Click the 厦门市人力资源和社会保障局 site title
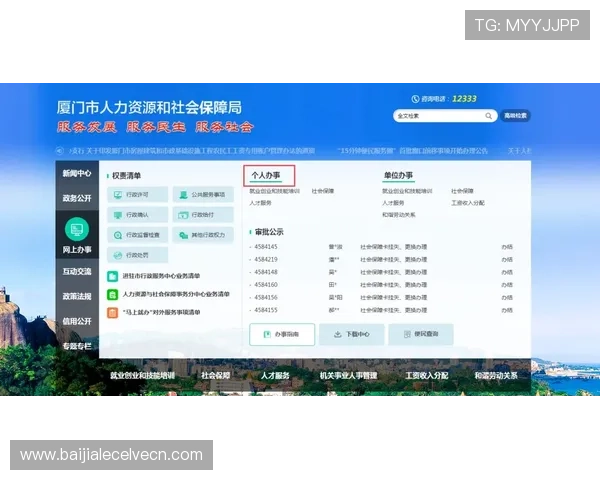Image resolution: width=600 pixels, height=480 pixels. pos(149,108)
